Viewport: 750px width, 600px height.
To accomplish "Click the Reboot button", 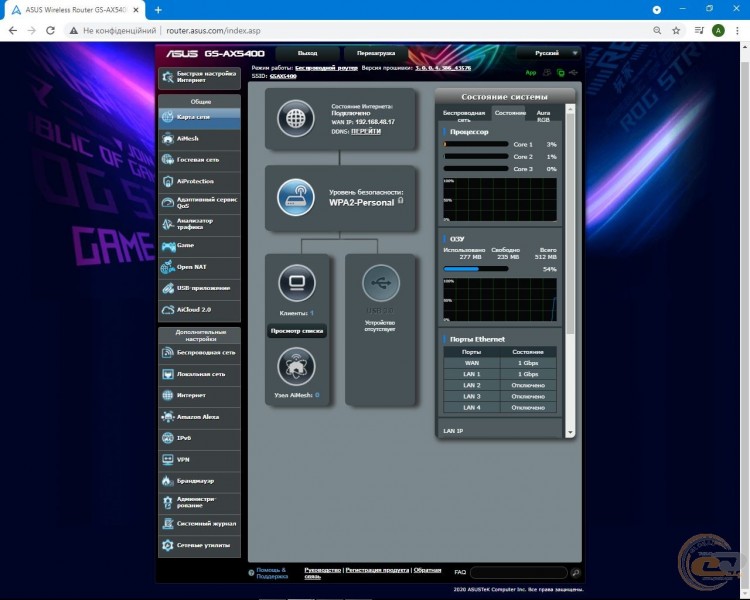I will (x=376, y=53).
